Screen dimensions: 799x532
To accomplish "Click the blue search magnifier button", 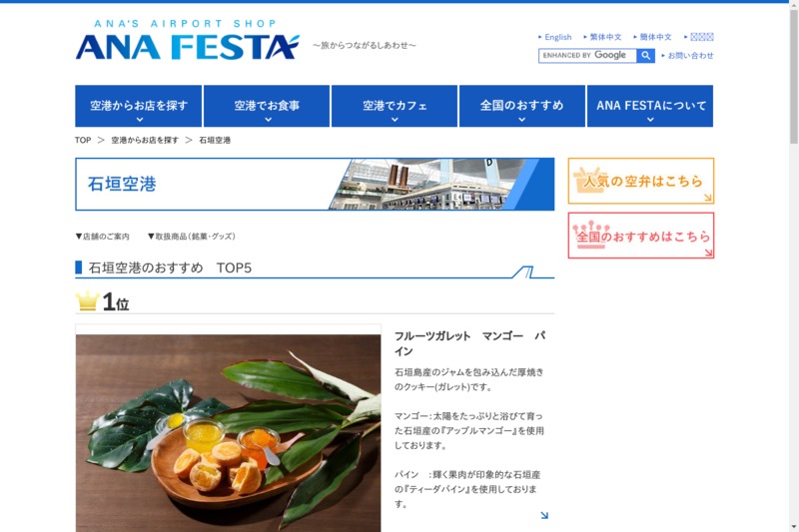I will click(645, 56).
